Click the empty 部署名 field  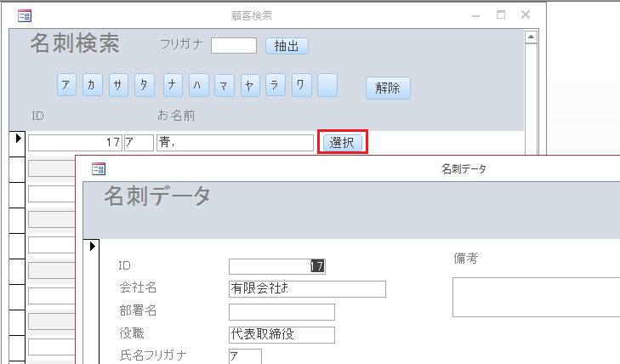[x=282, y=312]
